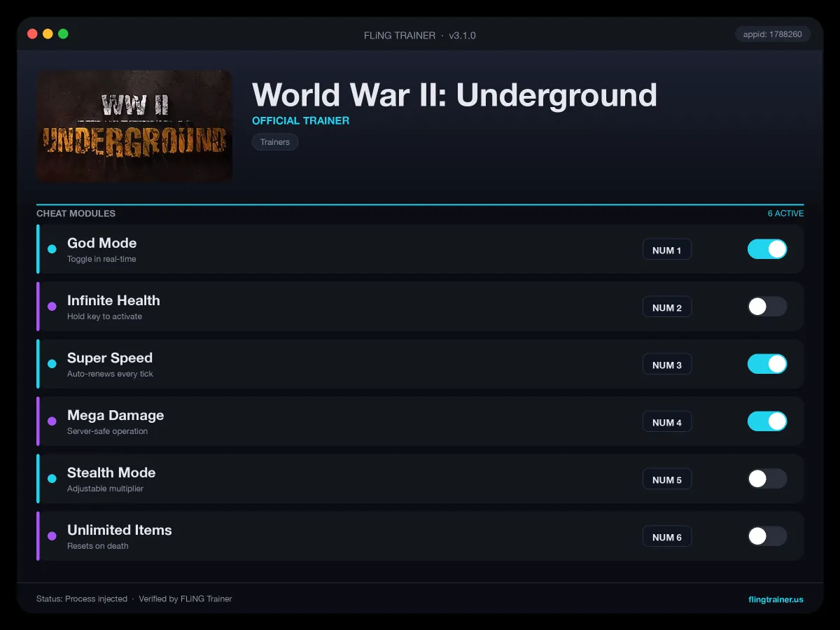Click the 'Verified by FLiNG Trainer' text
Viewport: 840px width, 630px height.
click(185, 599)
